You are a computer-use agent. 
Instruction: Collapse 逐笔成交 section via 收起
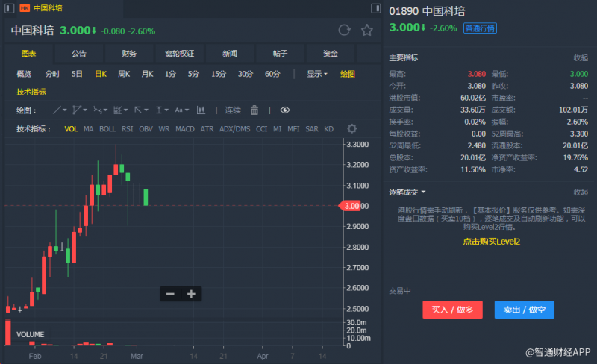coord(581,192)
